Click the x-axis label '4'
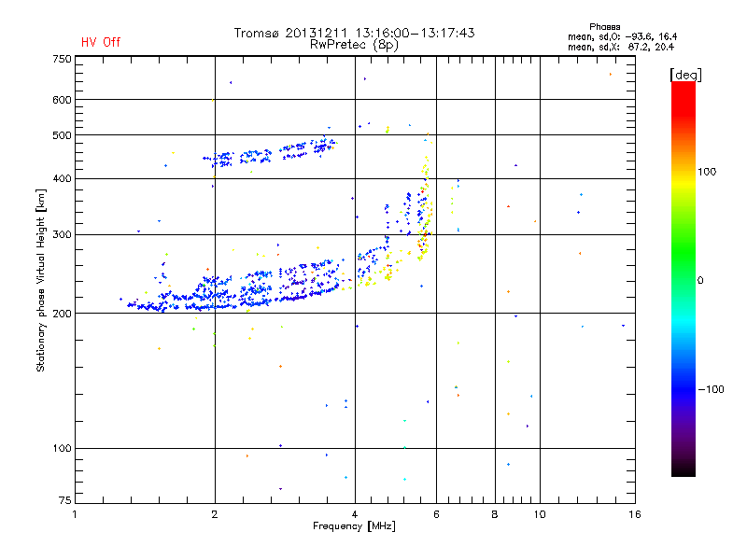Image resolution: width=747 pixels, height=560 pixels. coord(355,514)
